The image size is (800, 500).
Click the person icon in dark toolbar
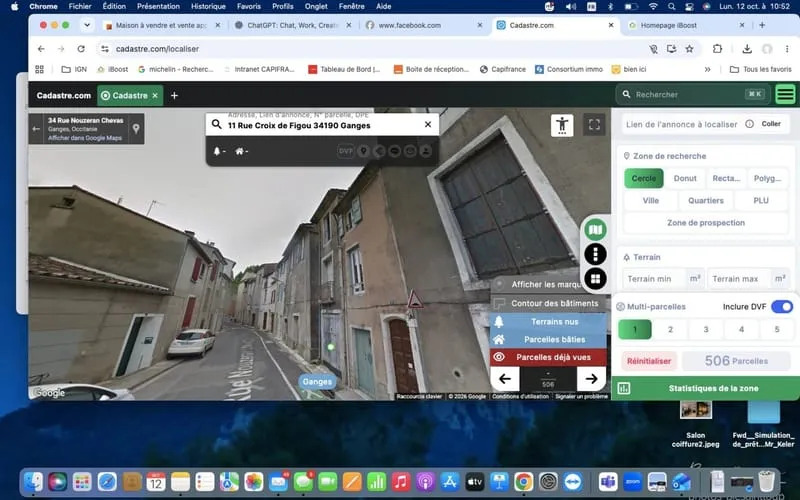426,151
